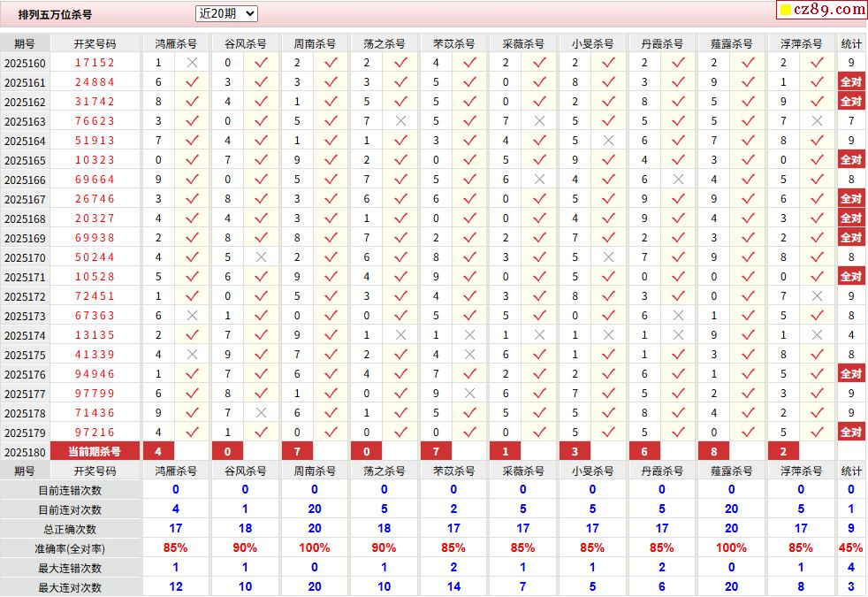Click 丹霞's red kill number 6 on row 2025180
The height and width of the screenshot is (597, 868).
(x=645, y=451)
